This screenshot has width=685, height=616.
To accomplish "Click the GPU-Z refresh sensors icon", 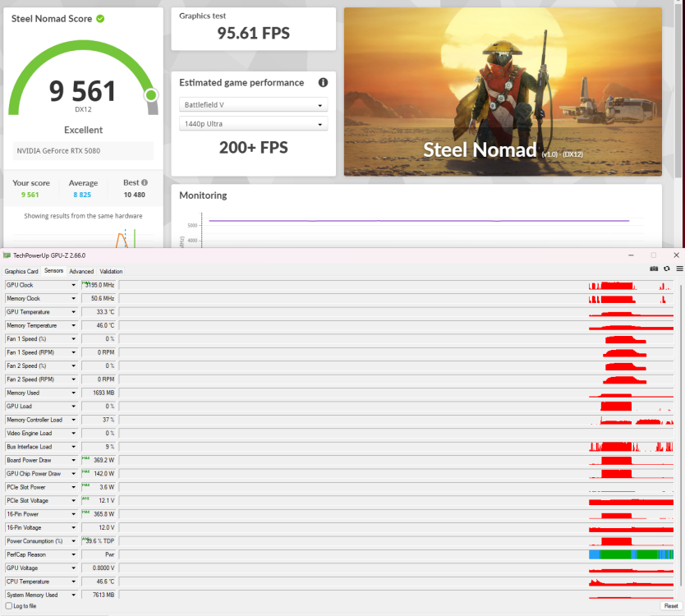I will (x=667, y=269).
